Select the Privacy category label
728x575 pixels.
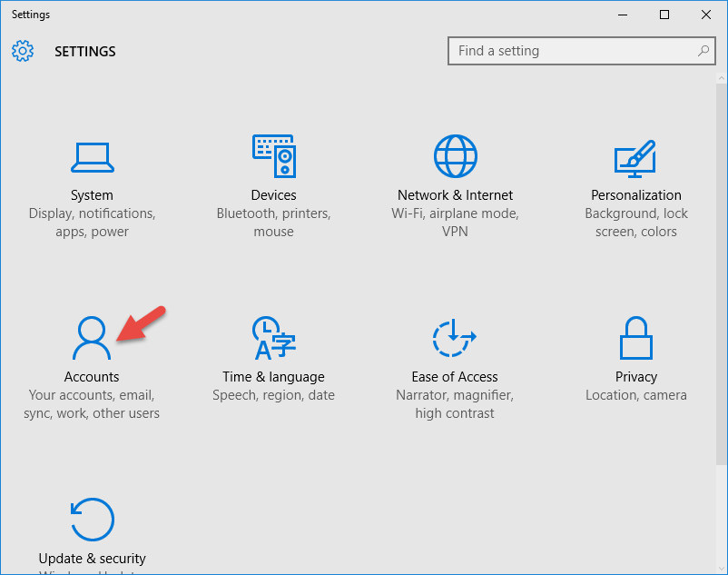coord(635,376)
